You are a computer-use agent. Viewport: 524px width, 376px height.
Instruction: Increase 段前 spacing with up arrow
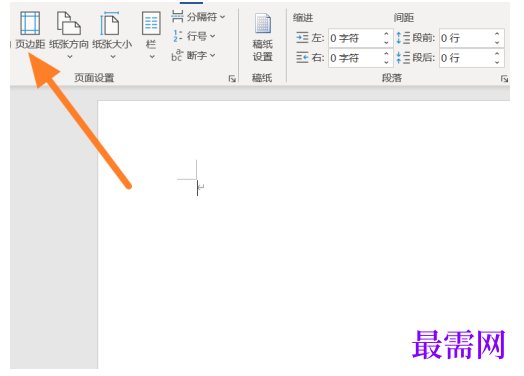497,34
